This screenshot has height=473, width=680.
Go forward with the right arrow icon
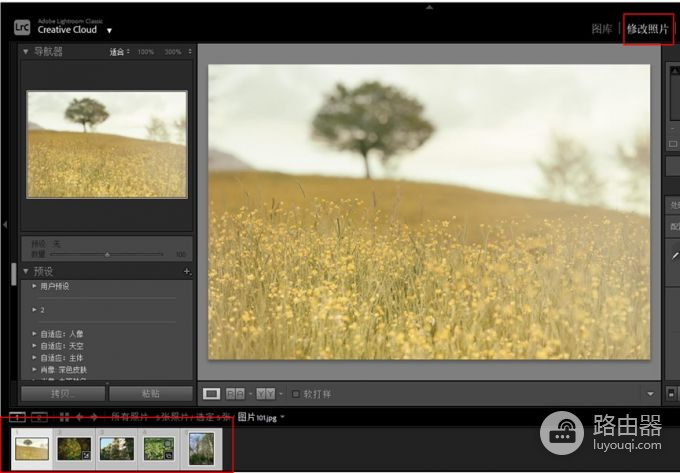(x=94, y=417)
